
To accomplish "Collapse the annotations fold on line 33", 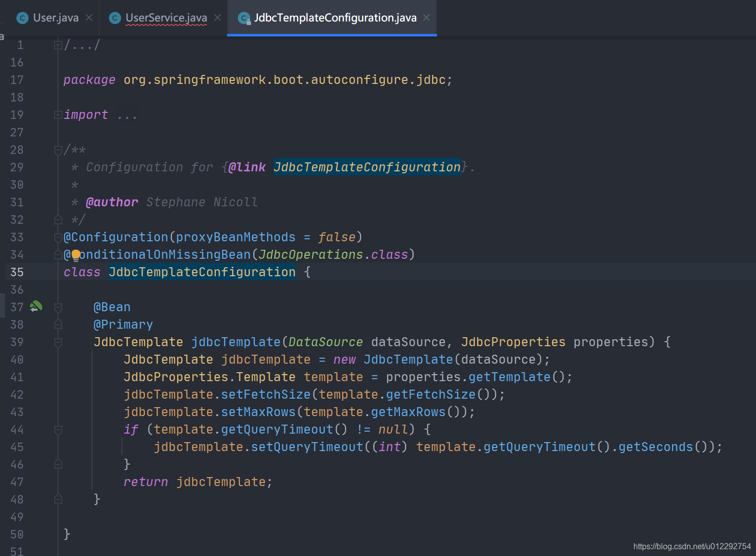I will click(58, 237).
